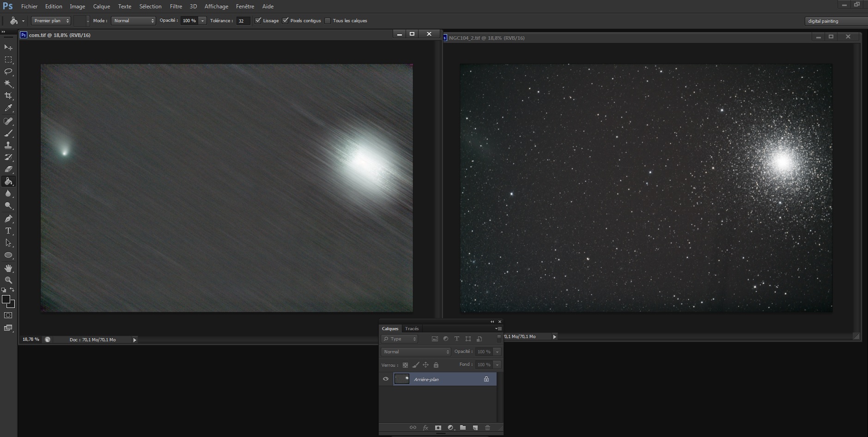Open the Filtre menu
This screenshot has height=437, width=868.
(x=176, y=6)
